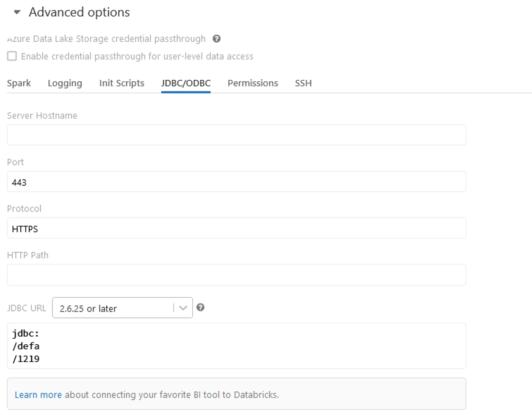This screenshot has width=532, height=415.
Task: Click the help icon beside JDBC URL dropdown
Action: pyautogui.click(x=200, y=308)
